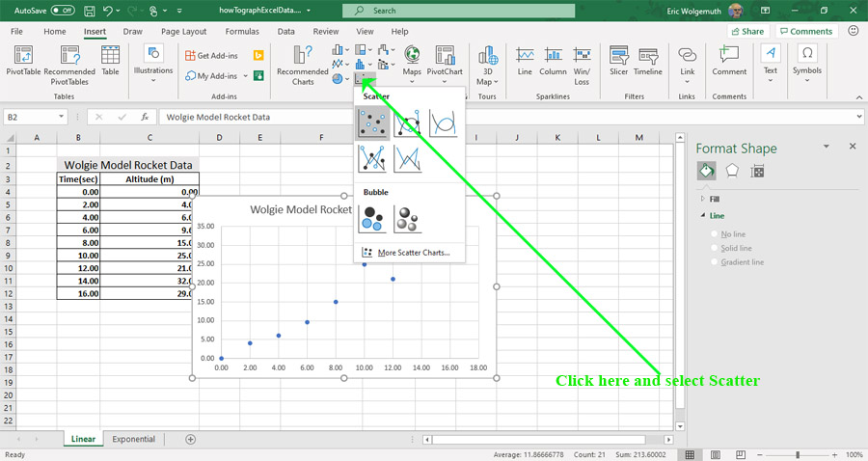
Task: Choose the Solid line option
Action: pyautogui.click(x=715, y=248)
